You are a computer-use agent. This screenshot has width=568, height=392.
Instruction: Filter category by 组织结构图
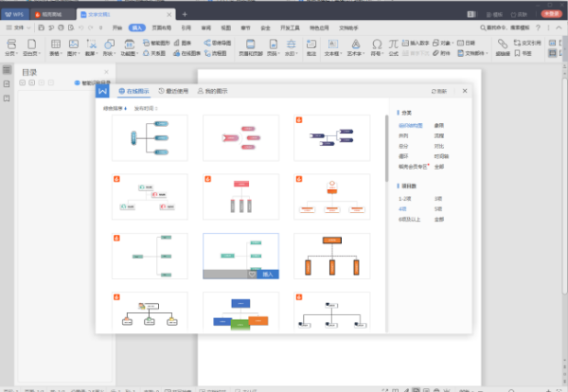[x=411, y=126]
